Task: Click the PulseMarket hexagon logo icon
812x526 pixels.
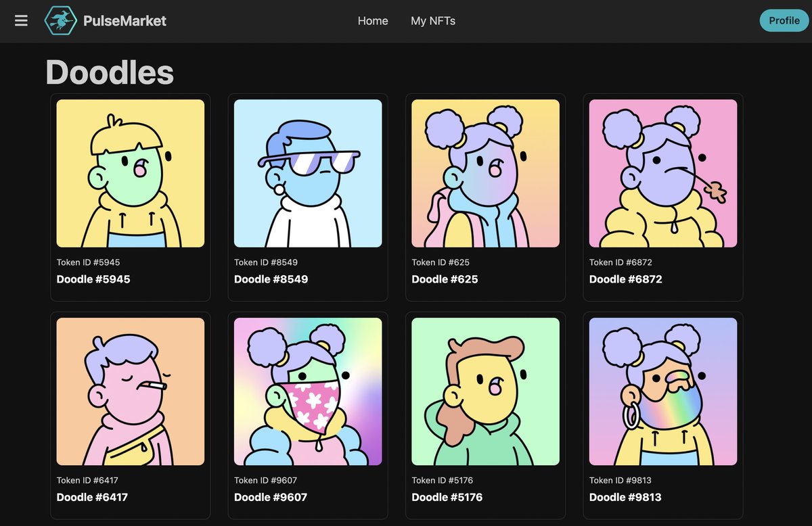Action: pos(60,21)
